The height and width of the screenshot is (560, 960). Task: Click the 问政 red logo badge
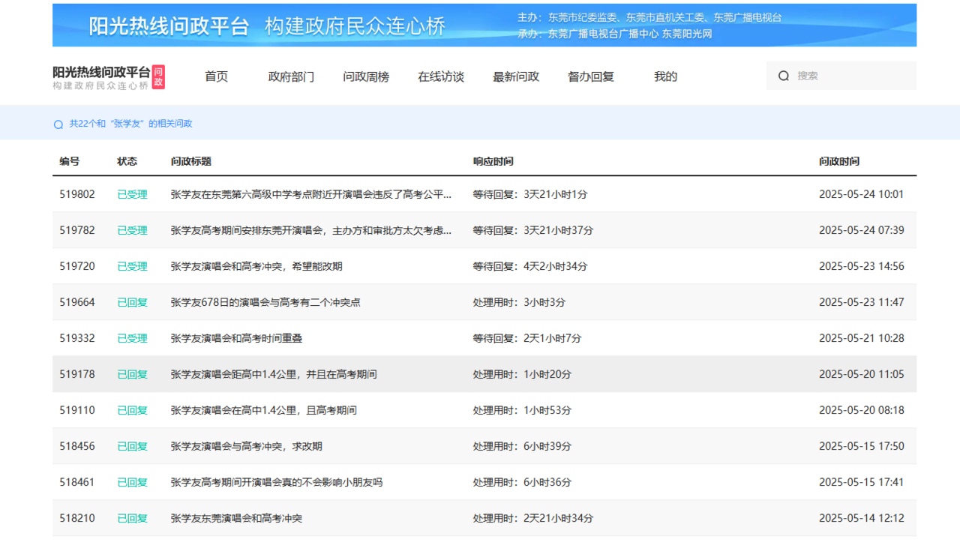click(x=158, y=76)
